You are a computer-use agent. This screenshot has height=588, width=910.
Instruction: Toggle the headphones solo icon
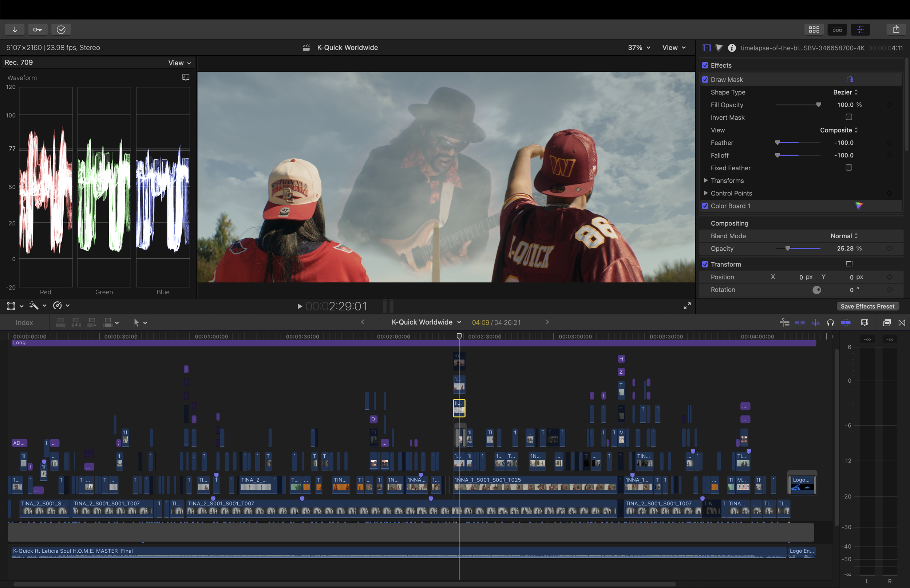coord(830,323)
